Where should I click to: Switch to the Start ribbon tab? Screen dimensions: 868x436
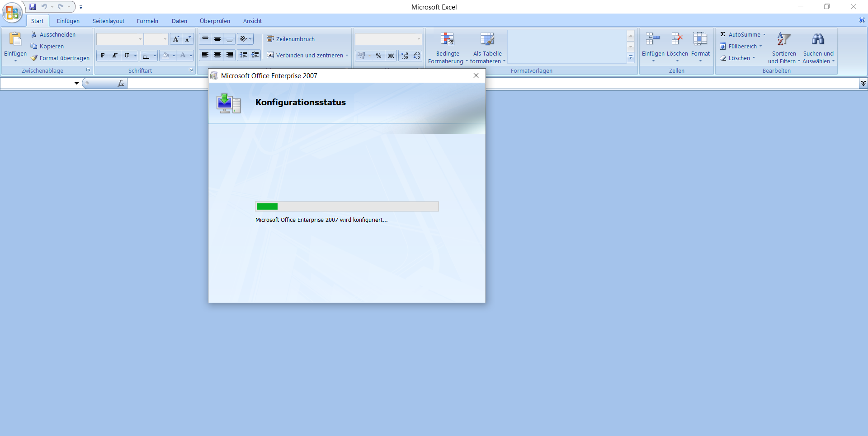[37, 21]
